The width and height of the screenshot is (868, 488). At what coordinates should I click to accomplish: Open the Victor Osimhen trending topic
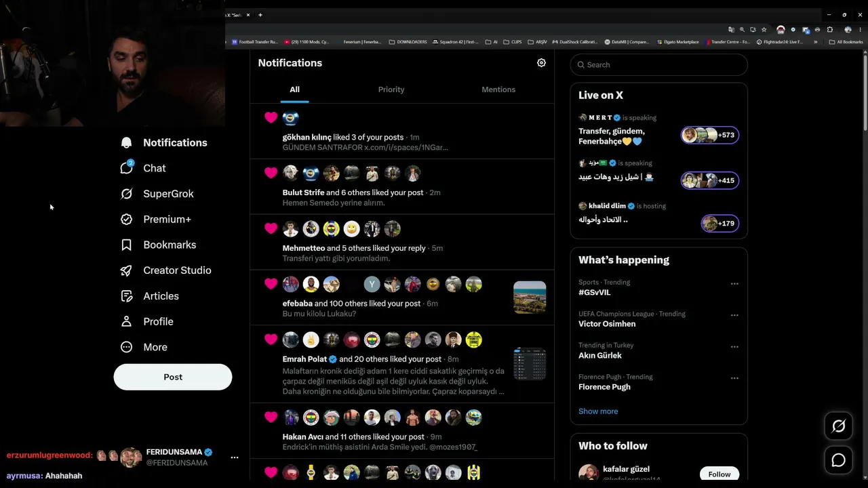pyautogui.click(x=607, y=324)
